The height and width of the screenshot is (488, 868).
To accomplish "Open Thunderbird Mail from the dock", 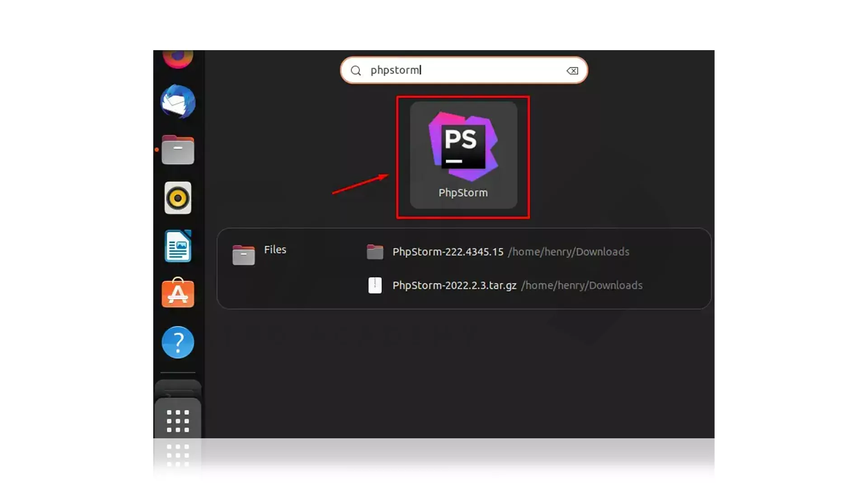I will 178,102.
